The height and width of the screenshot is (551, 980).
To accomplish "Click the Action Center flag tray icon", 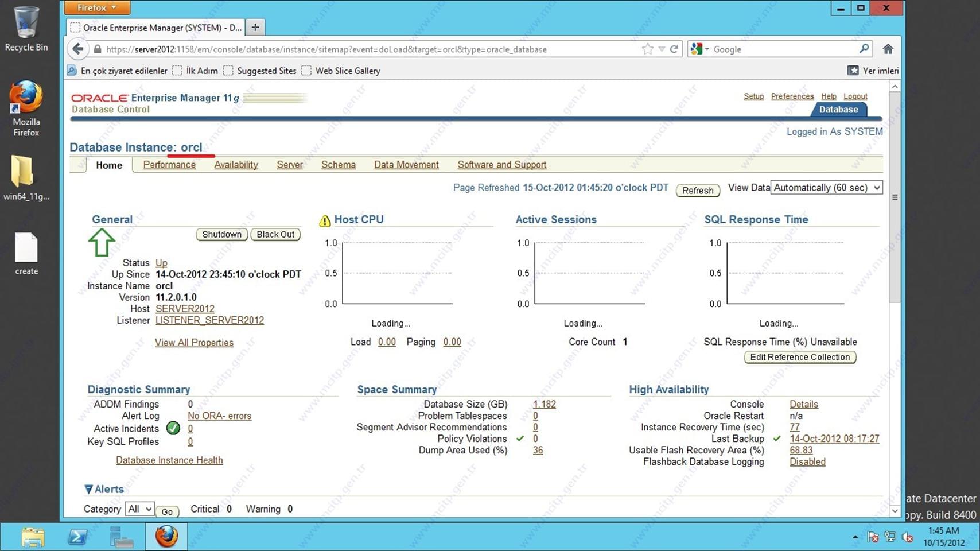I will [x=873, y=537].
